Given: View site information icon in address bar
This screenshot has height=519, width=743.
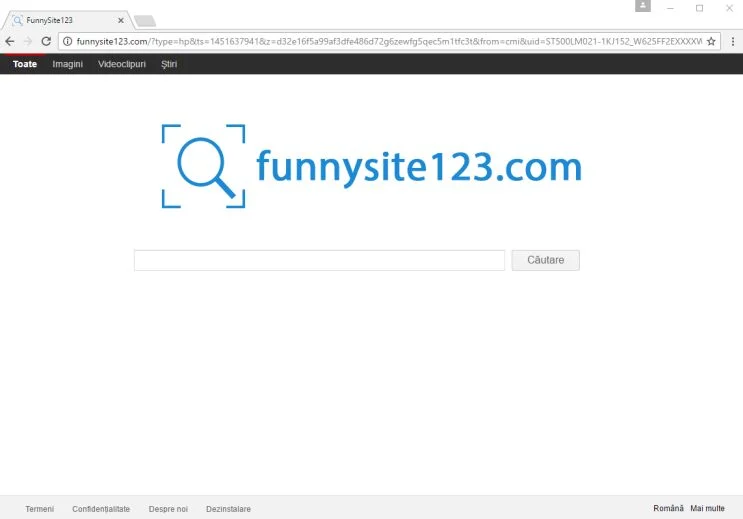Looking at the screenshot, I should point(67,41).
